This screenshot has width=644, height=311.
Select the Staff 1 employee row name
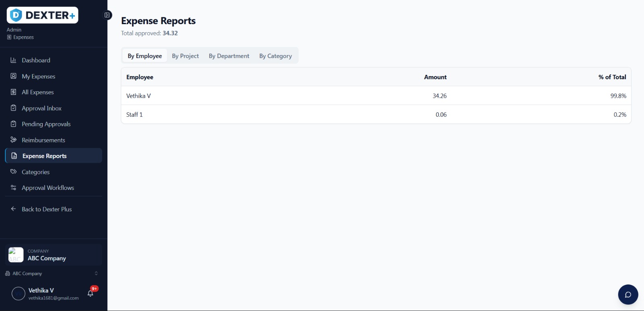pos(134,115)
